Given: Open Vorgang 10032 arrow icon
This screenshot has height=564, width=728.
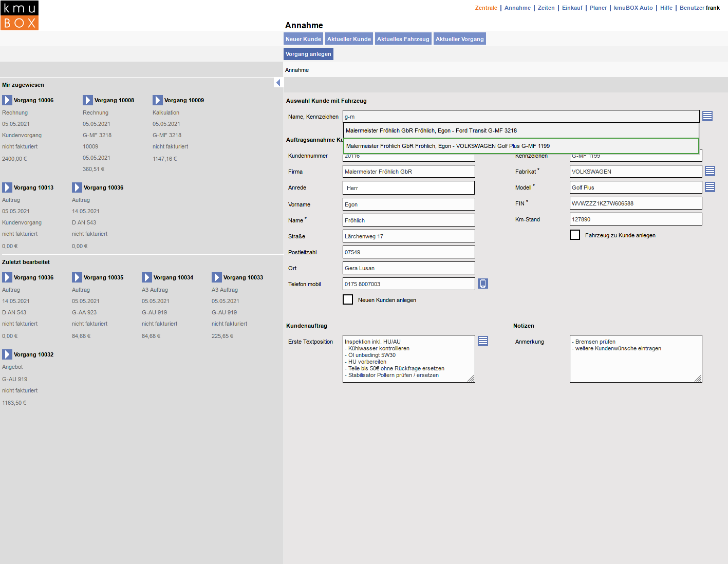Looking at the screenshot, I should pos(7,354).
